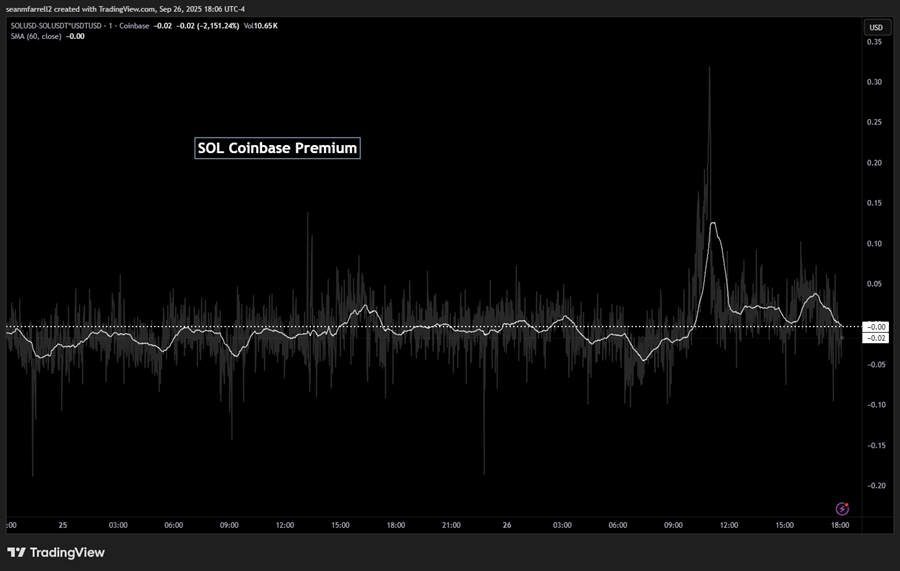The width and height of the screenshot is (900, 571).
Task: Click the TradingView wordmark text
Action: tap(67, 552)
